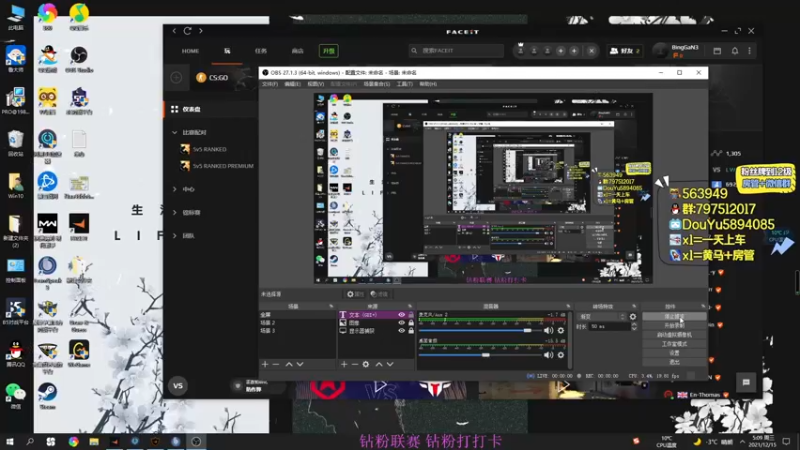Go forward in FACEIT client

coord(201,31)
